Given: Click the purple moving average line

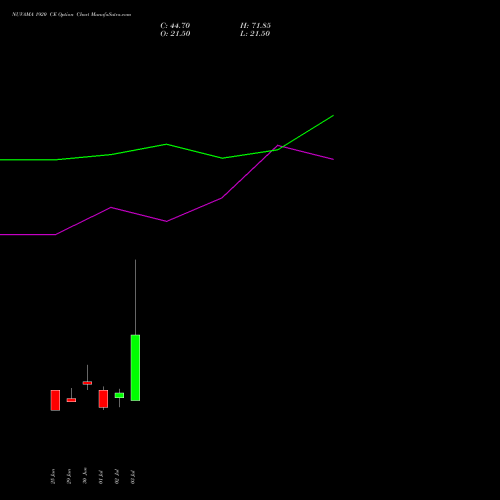Looking at the screenshot, I should tap(167, 221).
